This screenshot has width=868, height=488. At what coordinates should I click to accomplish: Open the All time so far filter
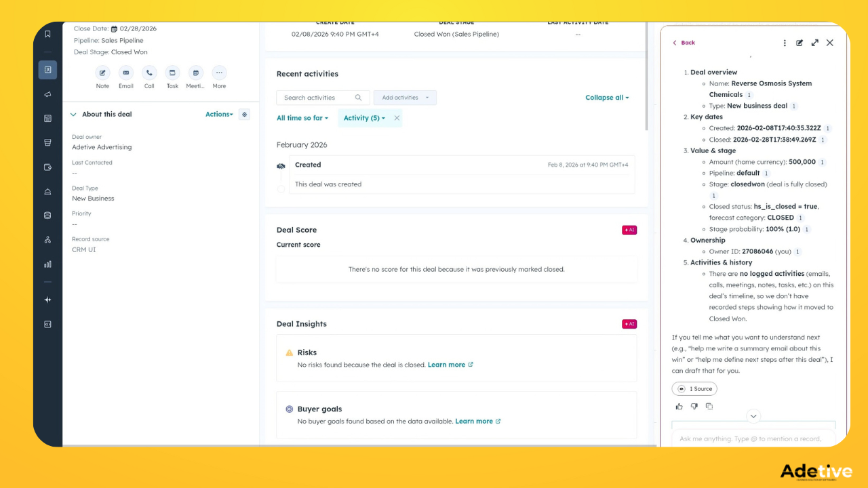[302, 118]
